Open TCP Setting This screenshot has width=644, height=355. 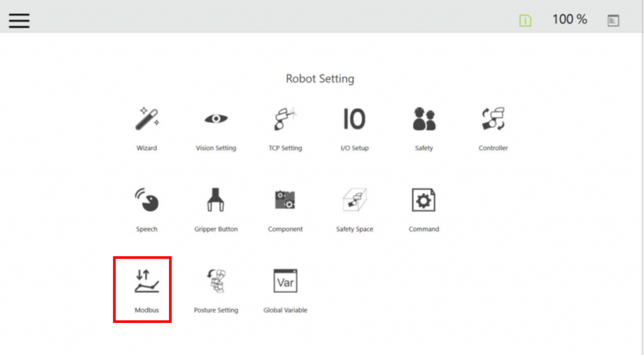pos(285,119)
